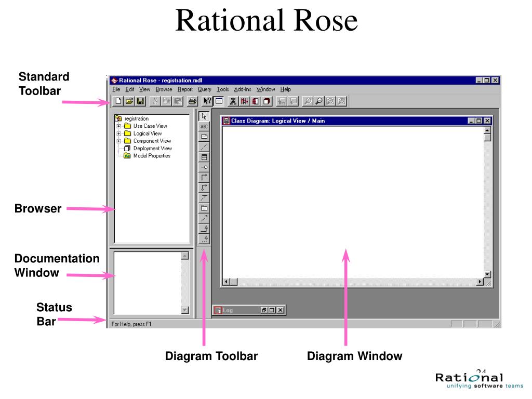The width and height of the screenshot is (532, 399).
Task: Save the model with the floppy disk icon
Action: [140, 101]
